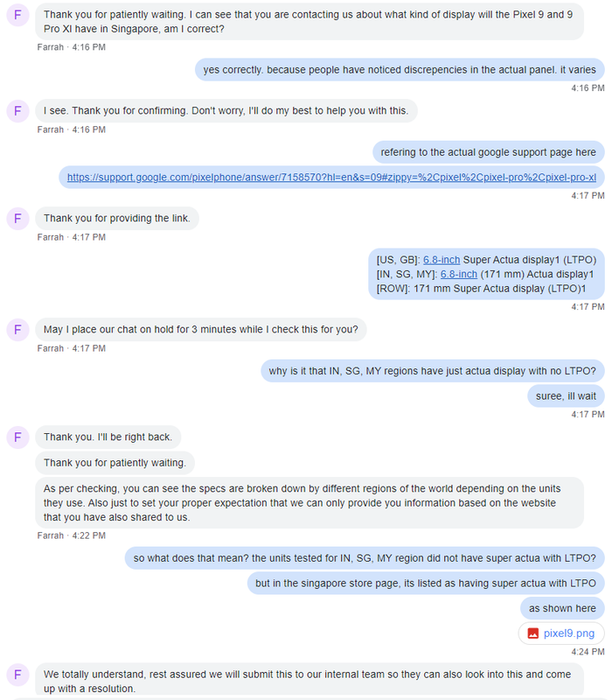Click the avatar next to "I see. Thank you for confirming"
The width and height of the screenshot is (612, 700).
17,111
